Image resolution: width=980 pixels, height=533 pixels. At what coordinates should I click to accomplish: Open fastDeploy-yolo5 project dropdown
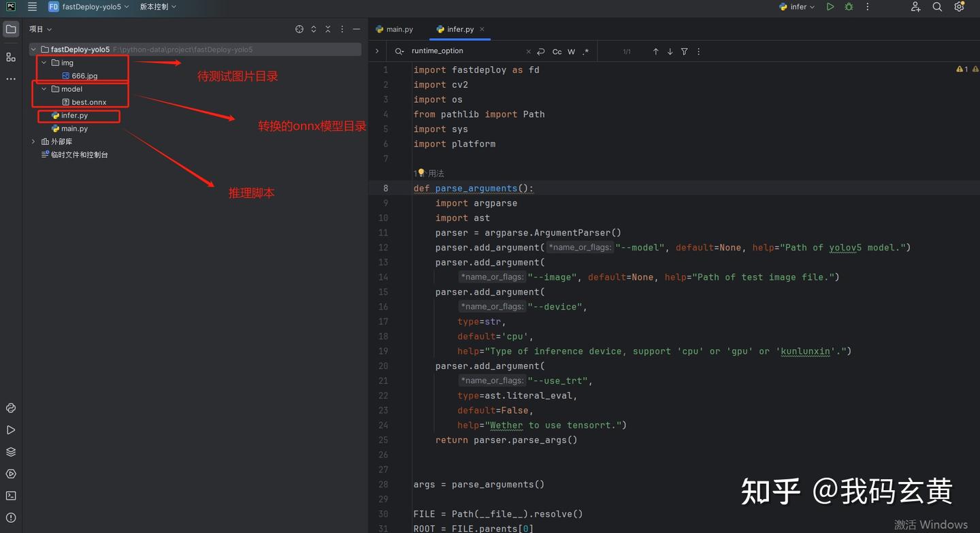pos(88,7)
